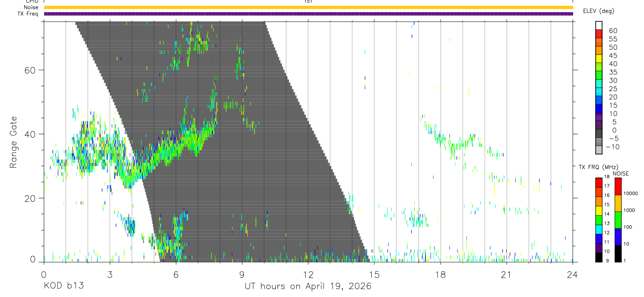Pick the yellow 40–45 segment of ELEV colorbar

[x=599, y=59]
